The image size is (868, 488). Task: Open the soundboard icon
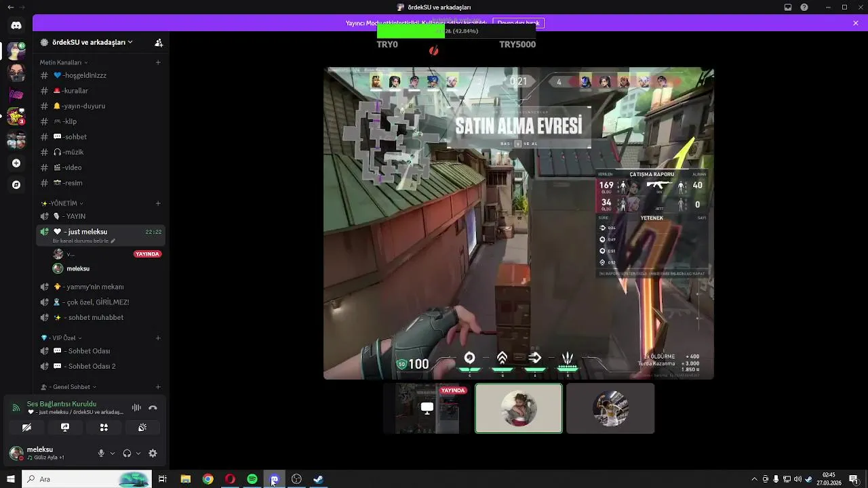pos(142,428)
